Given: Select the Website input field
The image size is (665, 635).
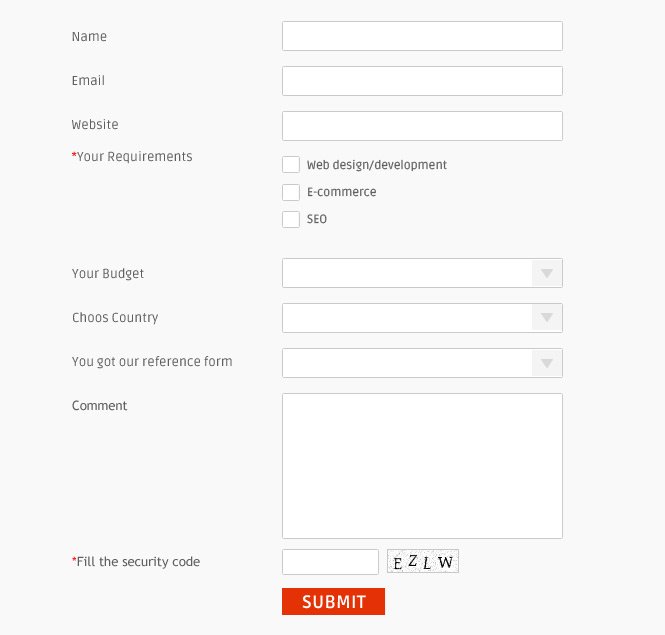Looking at the screenshot, I should [x=422, y=126].
